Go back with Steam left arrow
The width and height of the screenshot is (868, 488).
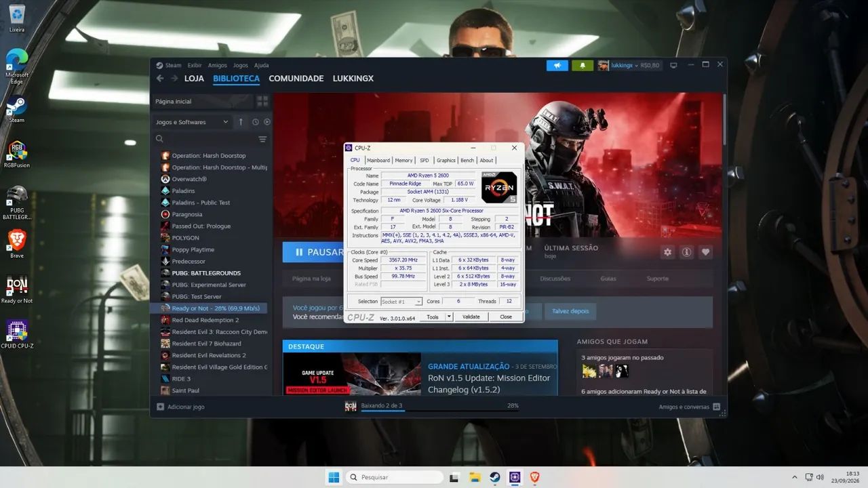tap(160, 79)
